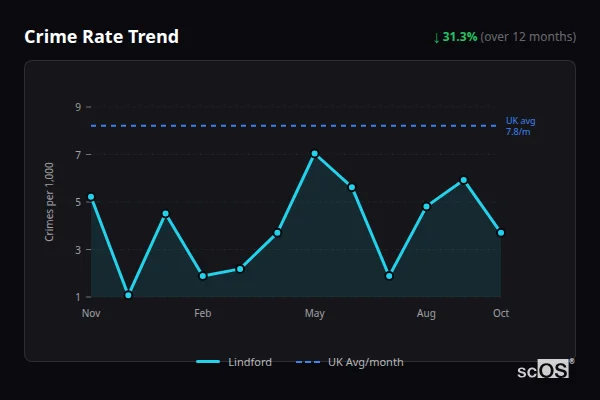The image size is (600, 400).
Task: Click the 'Oct' x-axis label
Action: point(501,313)
